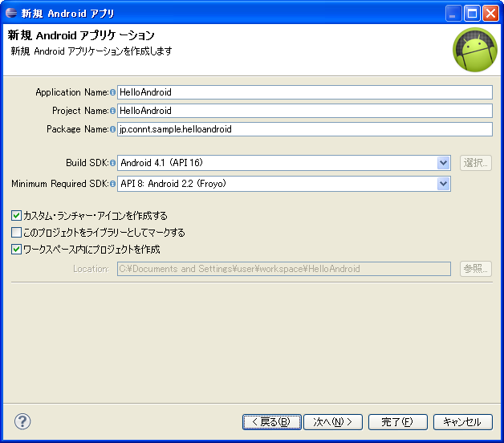
Task: Cancel the dialog with キャンセル
Action: point(463,422)
